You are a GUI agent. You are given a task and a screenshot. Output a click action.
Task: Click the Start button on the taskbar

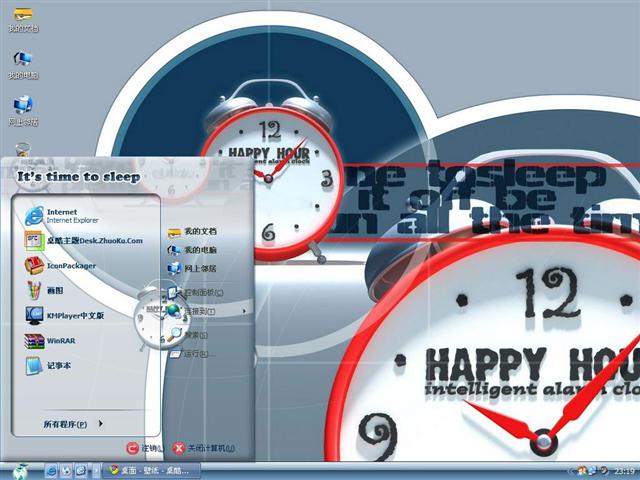coord(20,472)
